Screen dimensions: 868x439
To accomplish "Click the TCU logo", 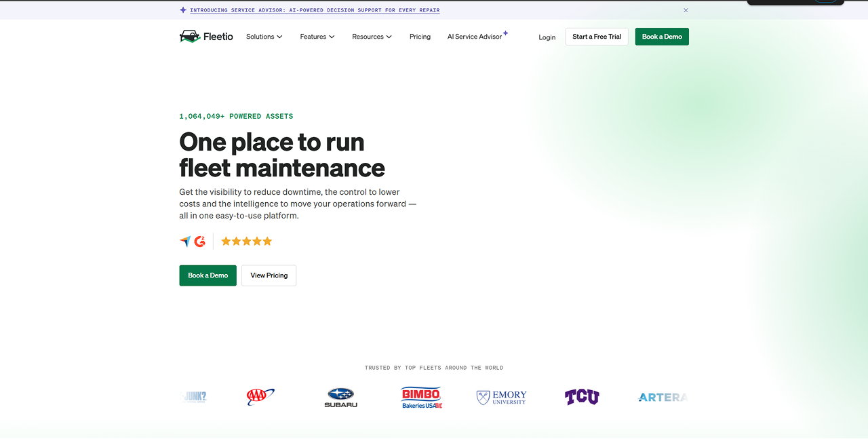I will [582, 397].
